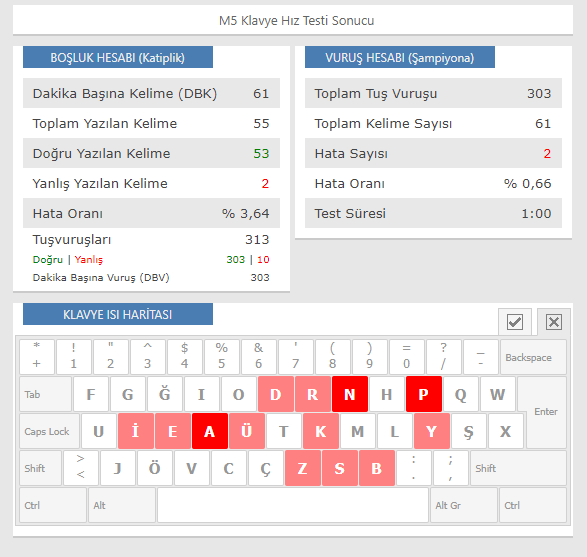Click the % 0,66 Hata Oranı value
587x557 pixels.
(x=527, y=183)
